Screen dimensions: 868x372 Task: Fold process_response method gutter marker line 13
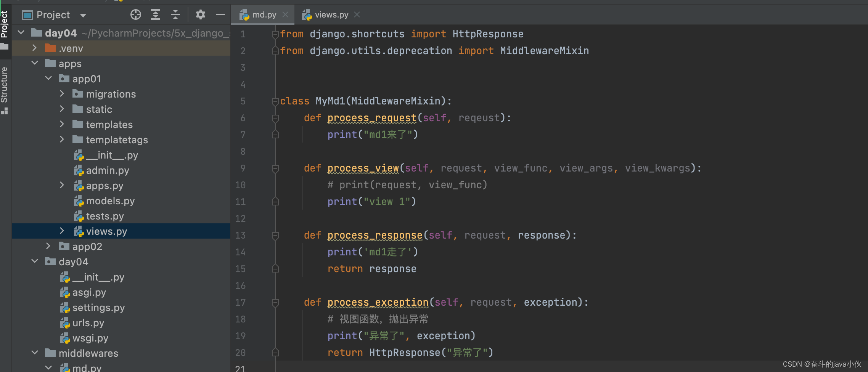[275, 236]
